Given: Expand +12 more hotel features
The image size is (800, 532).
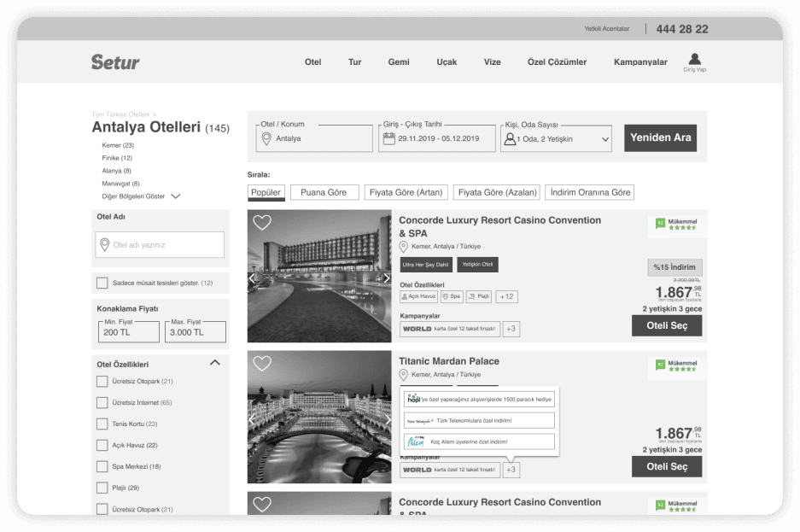Looking at the screenshot, I should [506, 296].
